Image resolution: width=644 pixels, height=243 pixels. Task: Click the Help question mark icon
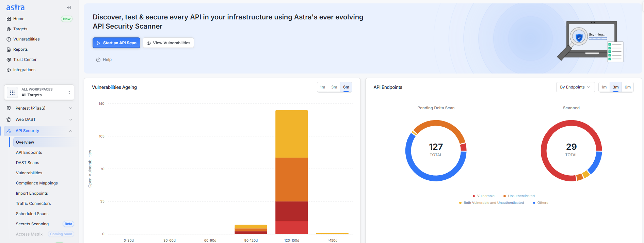(x=98, y=60)
